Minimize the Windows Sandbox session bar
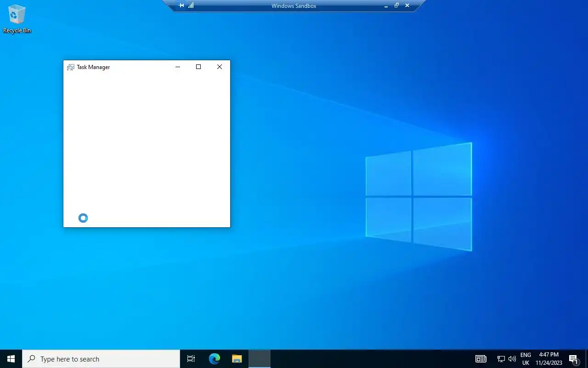The width and height of the screenshot is (588, 368). 386,6
